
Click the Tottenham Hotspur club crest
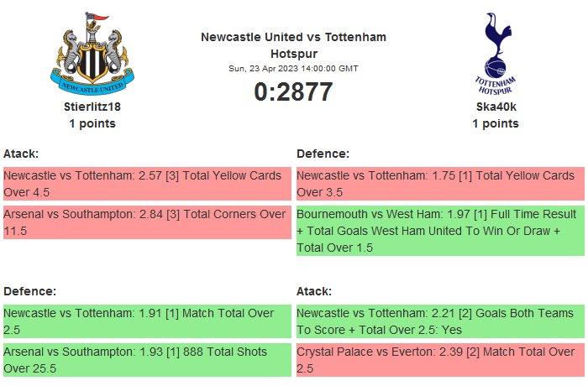[495, 55]
